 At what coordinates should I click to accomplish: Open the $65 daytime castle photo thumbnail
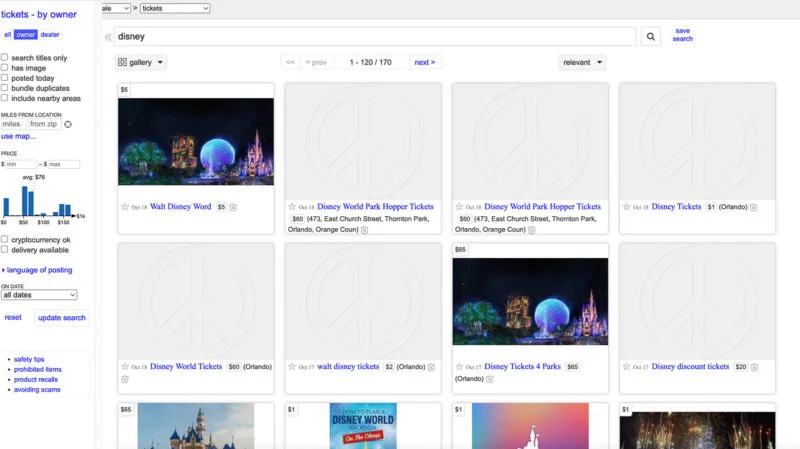tap(196, 426)
